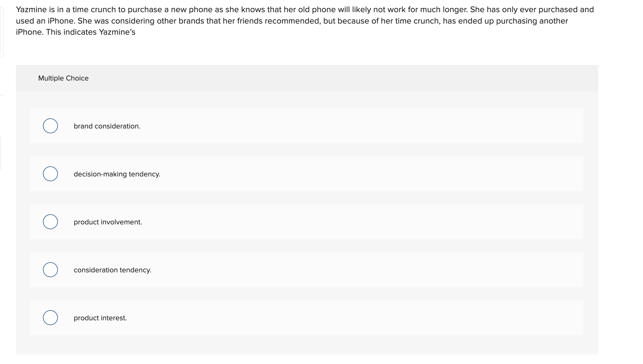This screenshot has width=643, height=364.
Task: Select the radio button for consideration tendency
Action: click(x=50, y=270)
